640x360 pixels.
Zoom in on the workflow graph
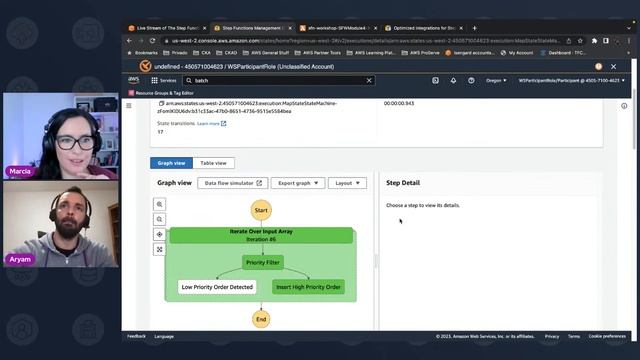160,204
